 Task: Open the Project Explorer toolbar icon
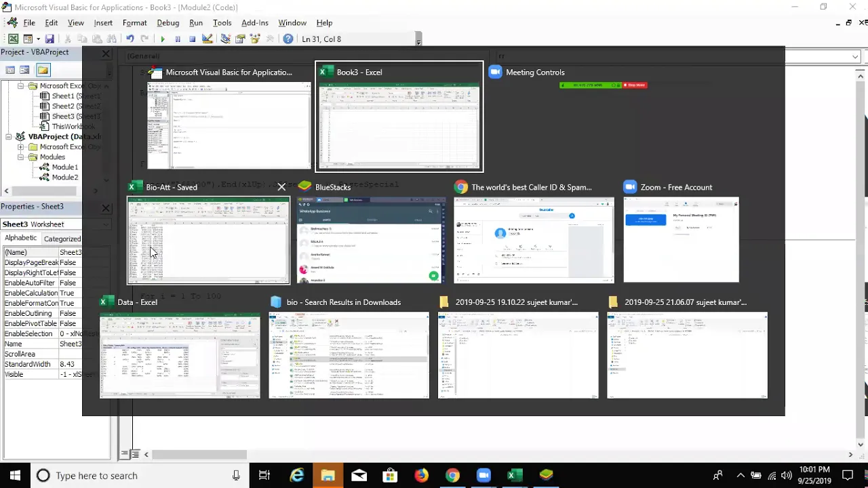pyautogui.click(x=225, y=39)
